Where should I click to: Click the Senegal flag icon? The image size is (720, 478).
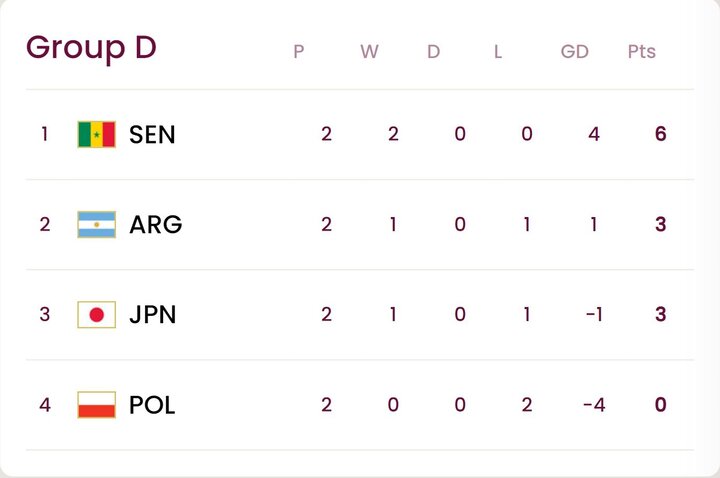click(x=97, y=134)
